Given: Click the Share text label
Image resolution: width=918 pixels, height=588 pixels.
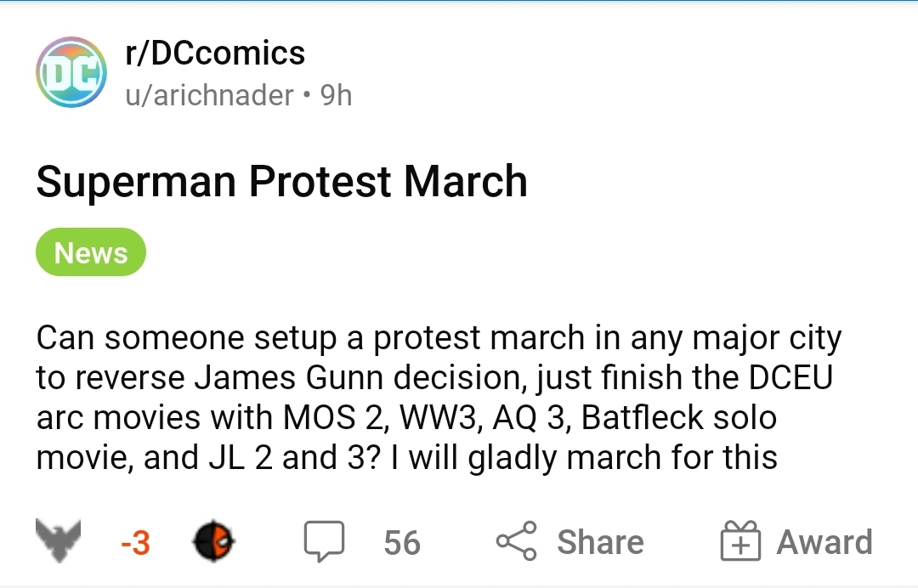Looking at the screenshot, I should point(600,542).
